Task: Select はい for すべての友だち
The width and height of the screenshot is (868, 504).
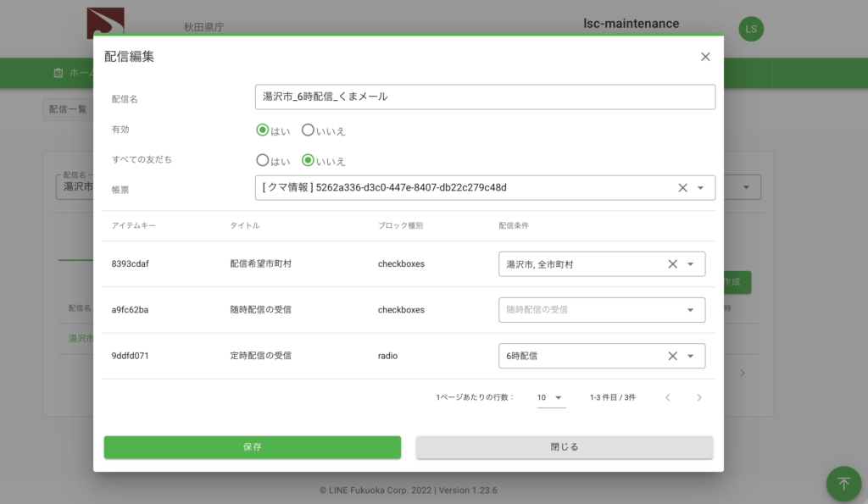Action: (x=263, y=160)
